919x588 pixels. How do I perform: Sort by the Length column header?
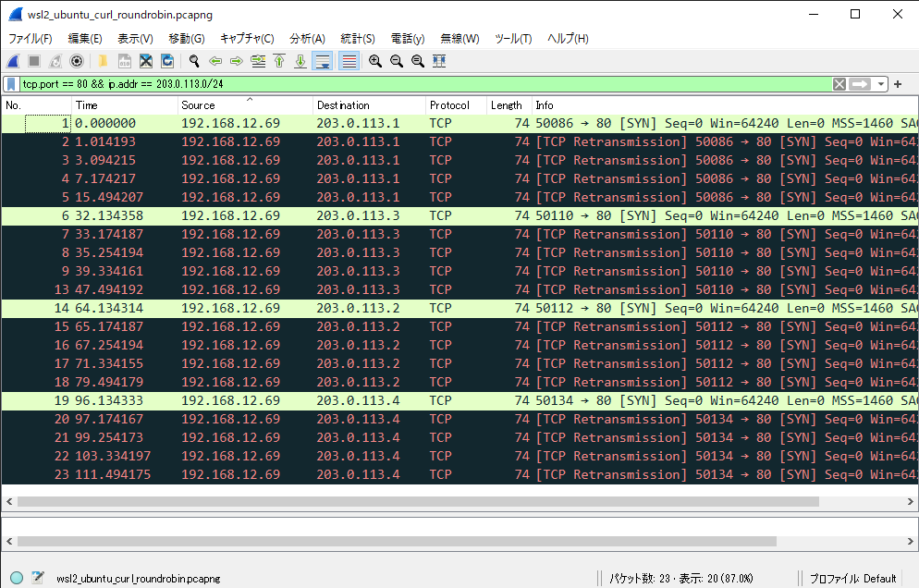[509, 105]
